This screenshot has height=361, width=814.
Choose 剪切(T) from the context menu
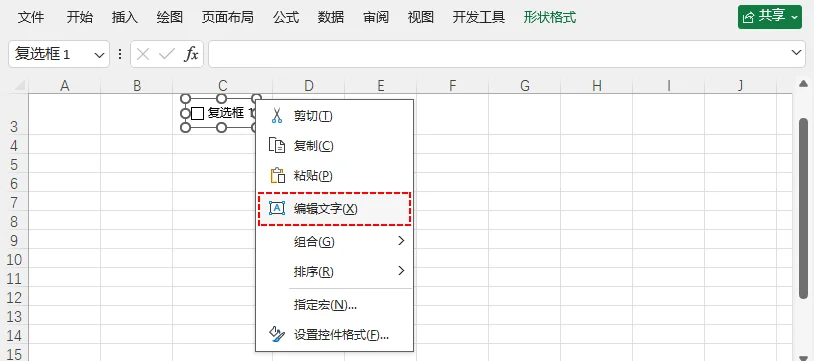pos(335,116)
